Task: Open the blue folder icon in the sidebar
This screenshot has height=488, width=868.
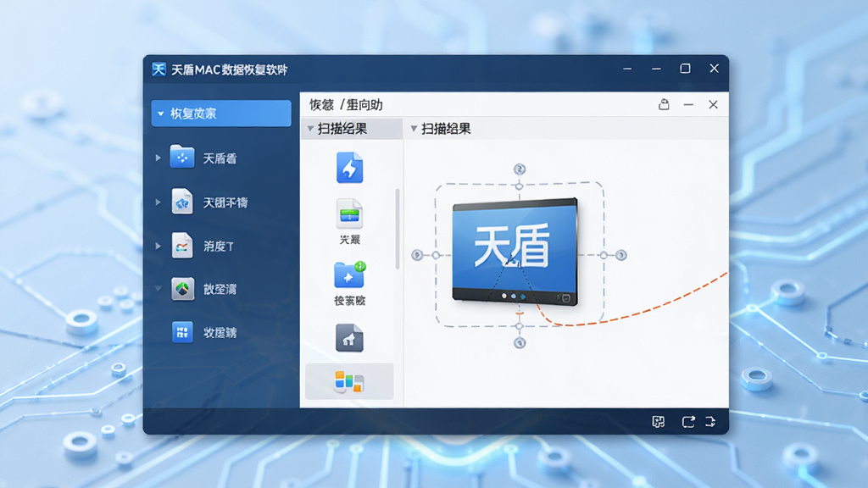Action: tap(182, 158)
